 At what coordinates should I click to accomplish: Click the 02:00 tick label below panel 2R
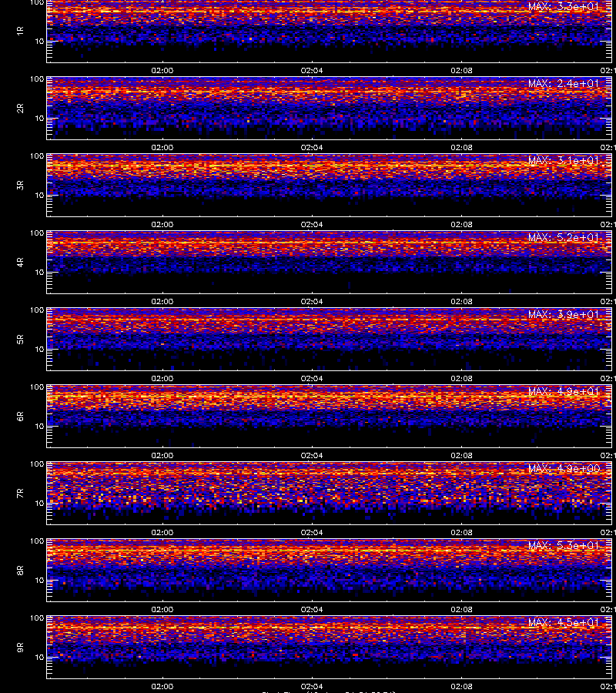tap(162, 147)
